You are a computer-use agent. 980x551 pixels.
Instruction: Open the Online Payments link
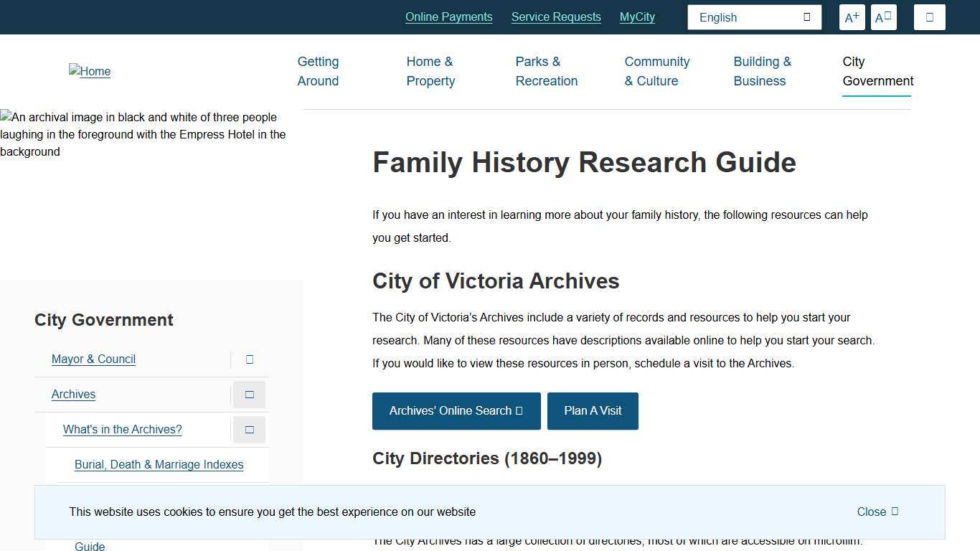click(448, 17)
